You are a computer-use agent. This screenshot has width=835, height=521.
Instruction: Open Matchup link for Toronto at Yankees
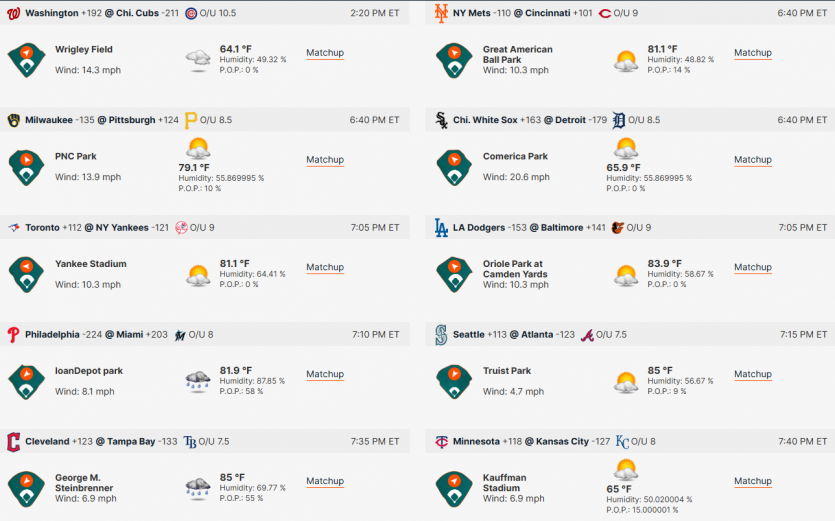click(325, 267)
